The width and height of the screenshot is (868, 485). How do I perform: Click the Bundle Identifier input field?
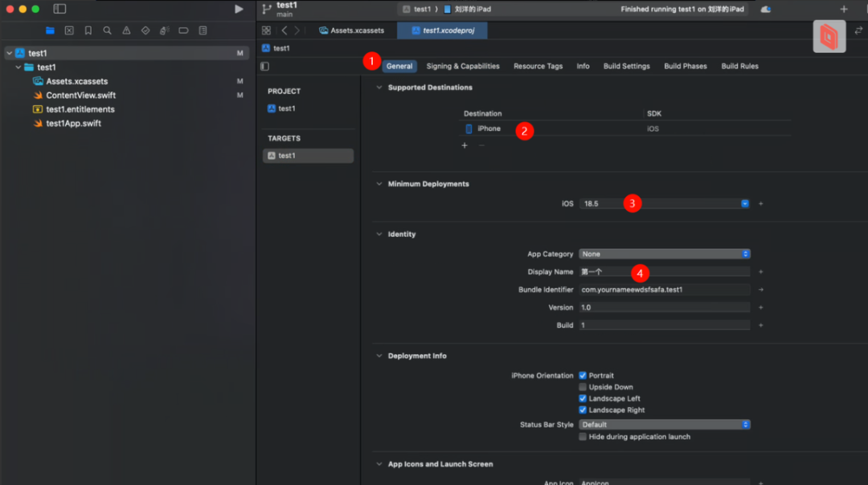click(x=665, y=289)
